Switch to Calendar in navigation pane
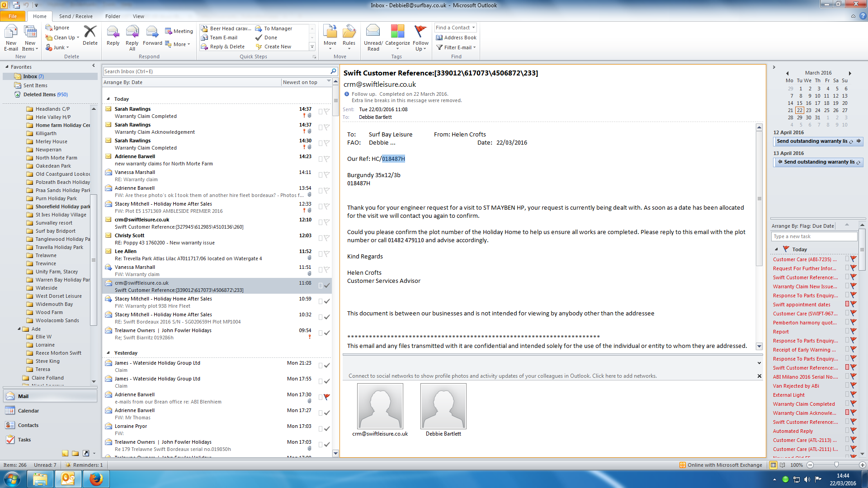 tap(28, 411)
